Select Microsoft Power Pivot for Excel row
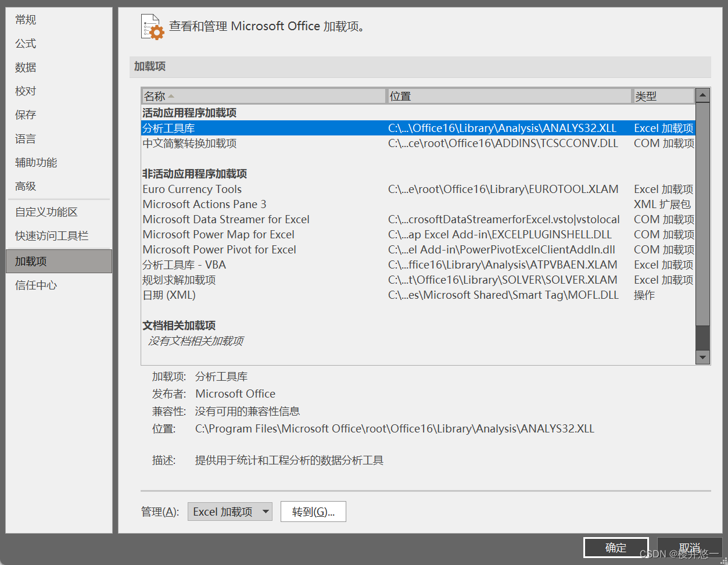This screenshot has height=565, width=728. (x=418, y=249)
